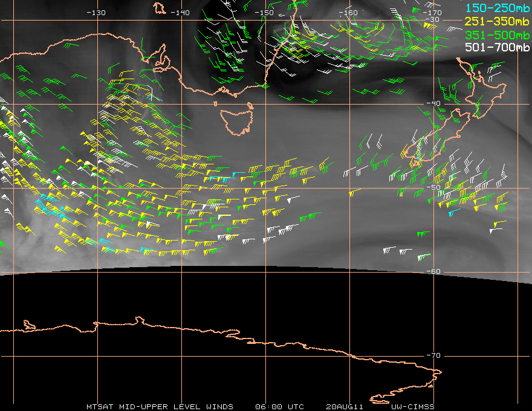Click the 20AUG11 date text
This screenshot has width=532, height=411.
[343, 406]
